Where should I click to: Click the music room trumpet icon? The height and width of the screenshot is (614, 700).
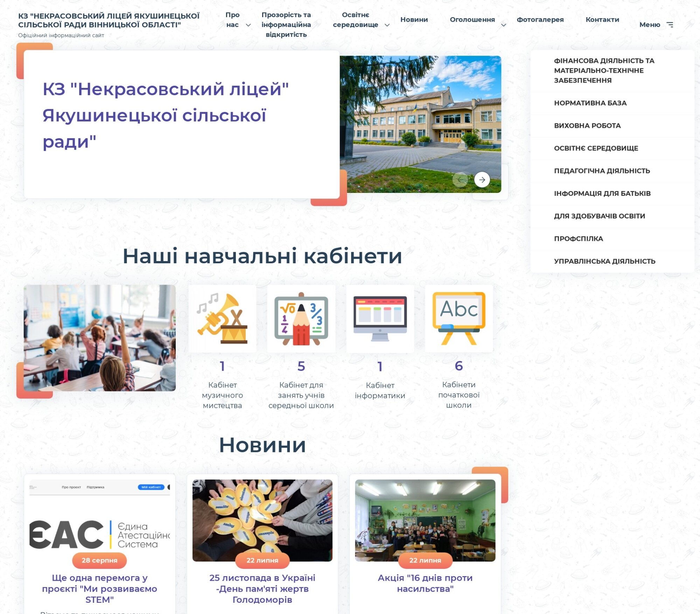tap(222, 319)
